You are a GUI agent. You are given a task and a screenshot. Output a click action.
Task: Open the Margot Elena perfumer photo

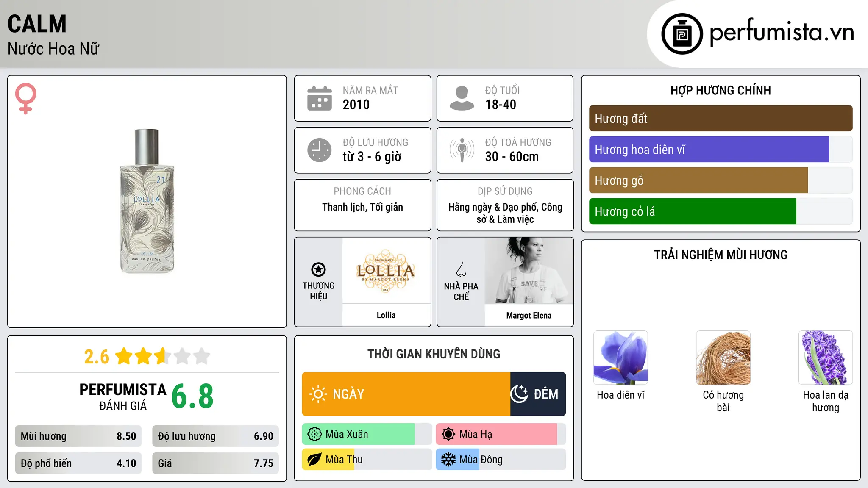(x=529, y=270)
